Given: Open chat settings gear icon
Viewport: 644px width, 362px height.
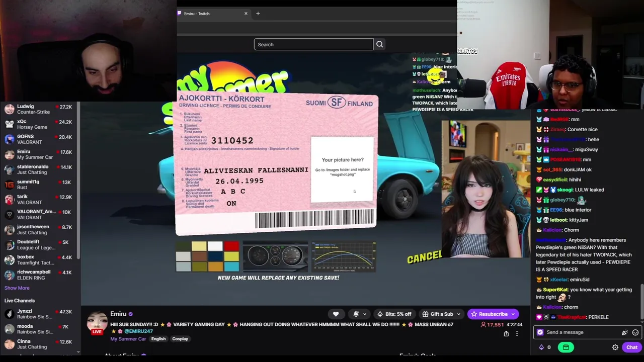Looking at the screenshot, I should tap(615, 347).
